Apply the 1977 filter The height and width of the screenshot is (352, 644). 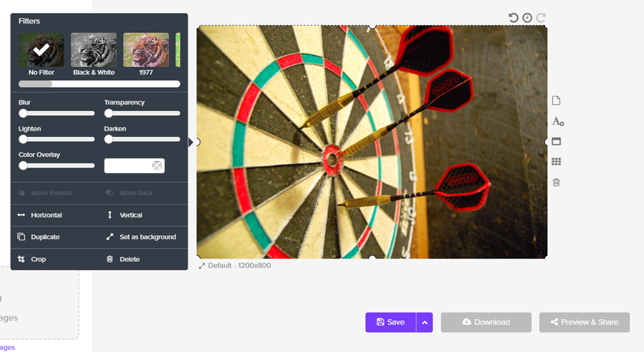(146, 50)
